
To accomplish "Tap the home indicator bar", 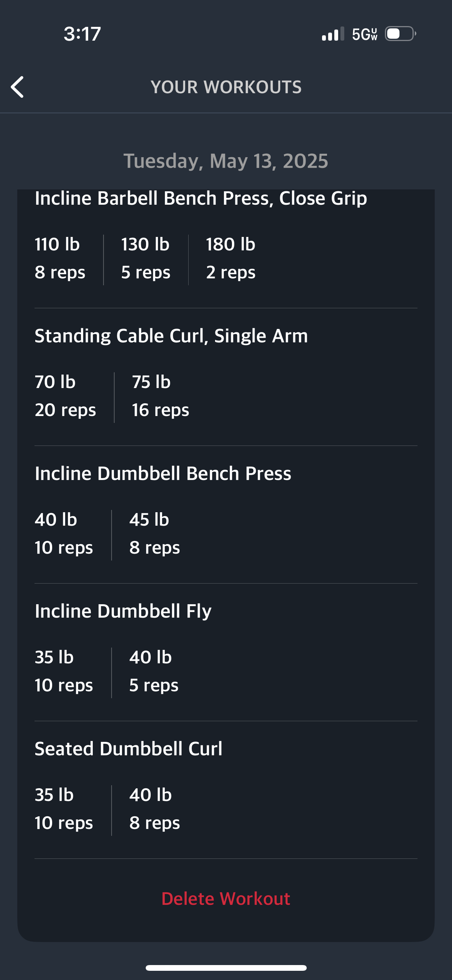I will click(226, 968).
